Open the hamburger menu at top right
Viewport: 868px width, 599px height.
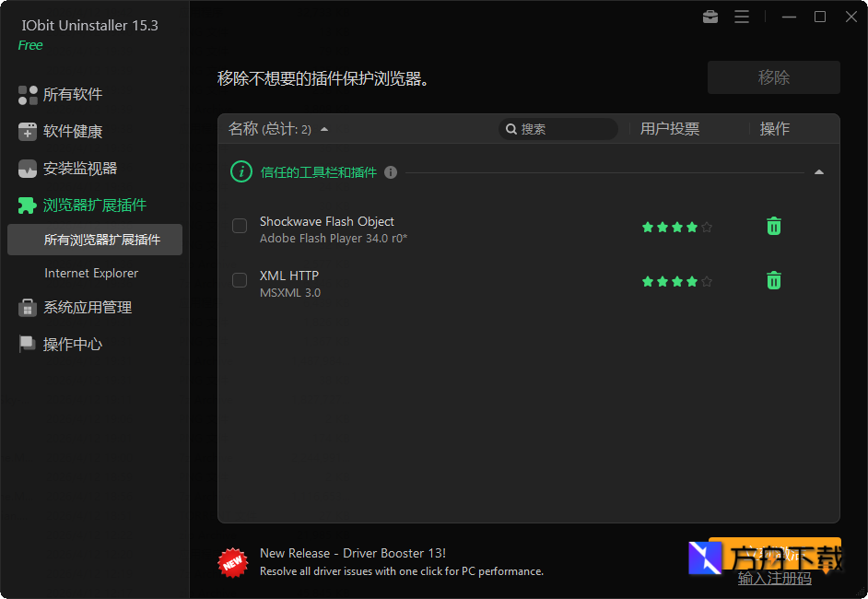point(742,16)
